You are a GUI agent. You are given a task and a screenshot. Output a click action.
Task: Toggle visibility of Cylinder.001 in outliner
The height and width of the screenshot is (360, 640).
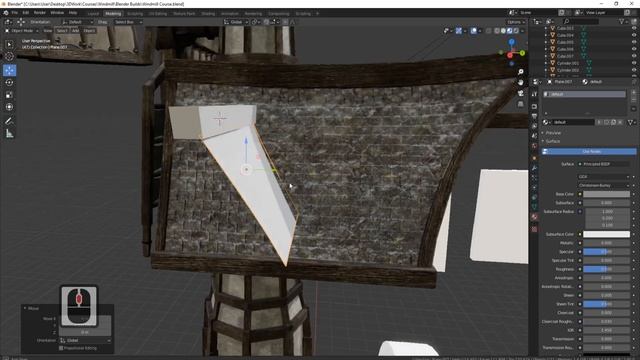point(634,63)
